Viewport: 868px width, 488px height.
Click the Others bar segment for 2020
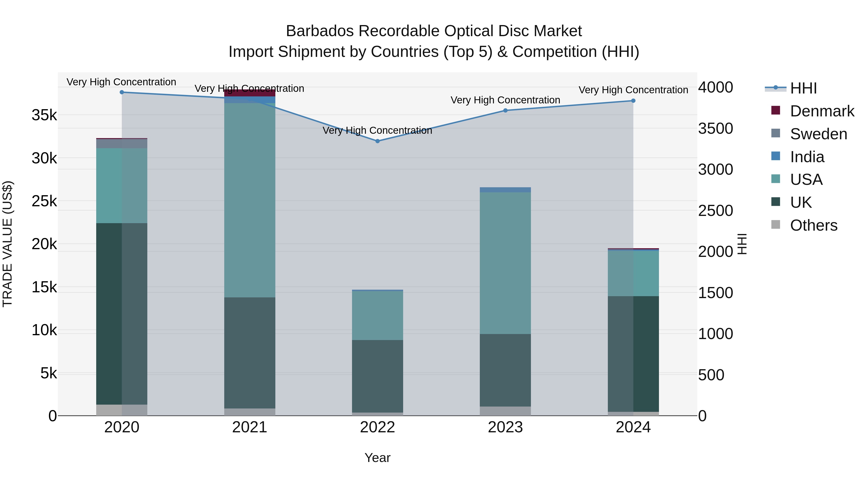(122, 410)
